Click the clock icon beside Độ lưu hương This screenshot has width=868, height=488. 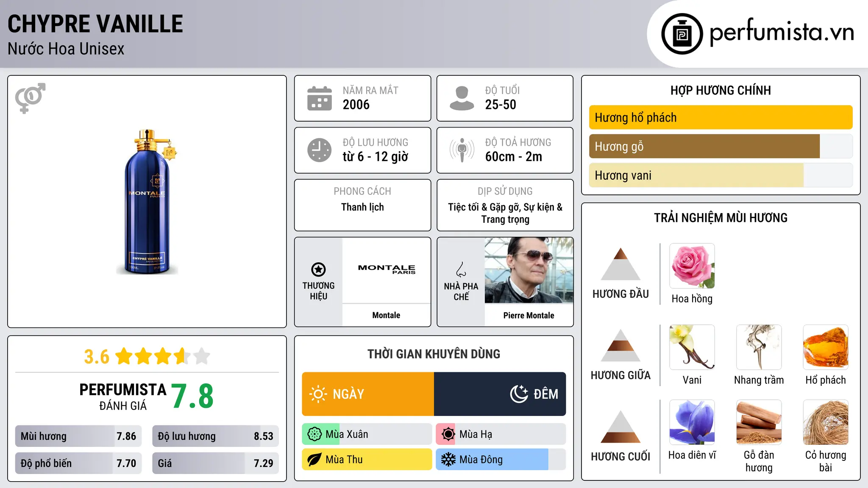(x=320, y=150)
